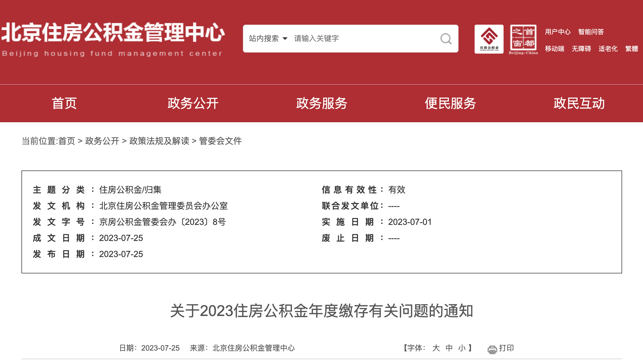
Task: Open the 住房公积金 red logo icon
Action: 489,39
